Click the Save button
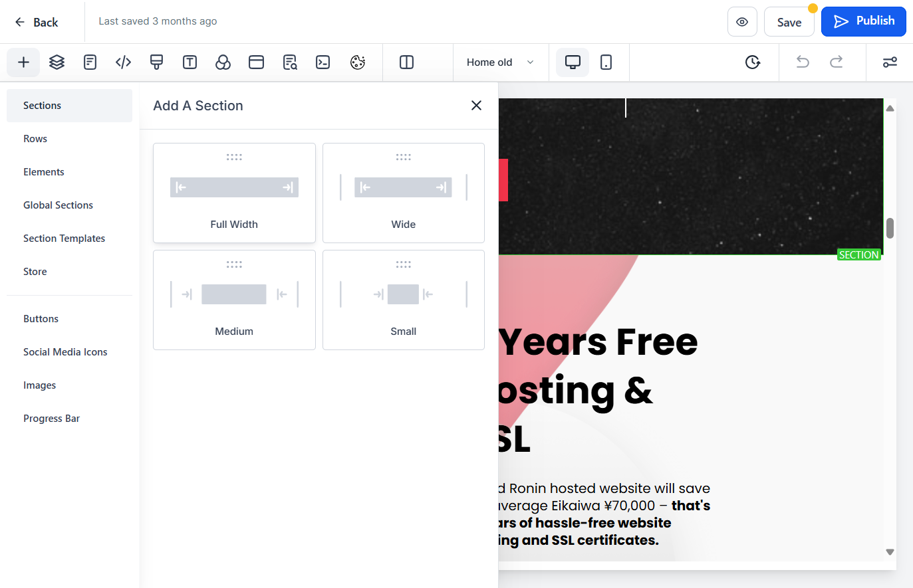 [789, 22]
